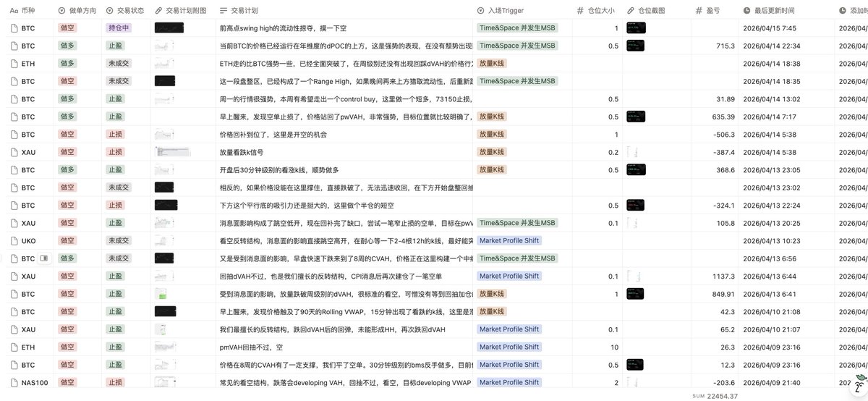Click page icon of BTC row with -506.3
This screenshot has height=401, width=868.
(14, 135)
